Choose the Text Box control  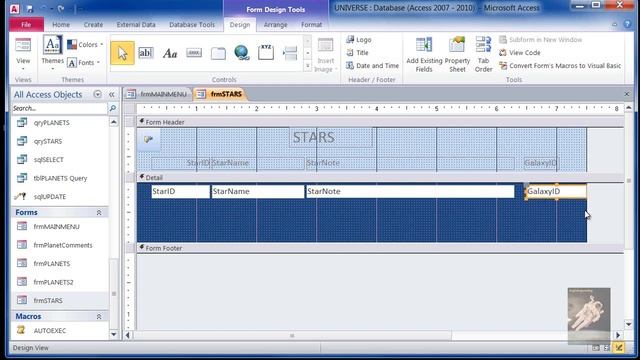[145, 53]
